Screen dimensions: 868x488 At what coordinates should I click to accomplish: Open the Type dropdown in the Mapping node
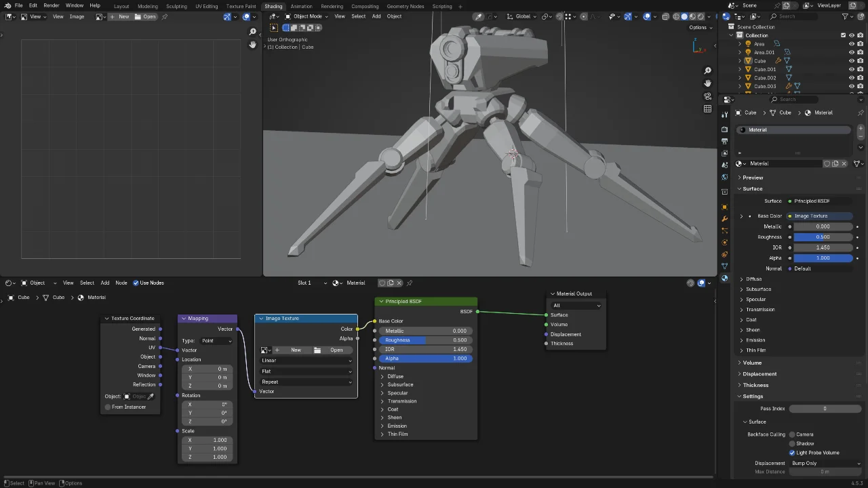pyautogui.click(x=217, y=340)
